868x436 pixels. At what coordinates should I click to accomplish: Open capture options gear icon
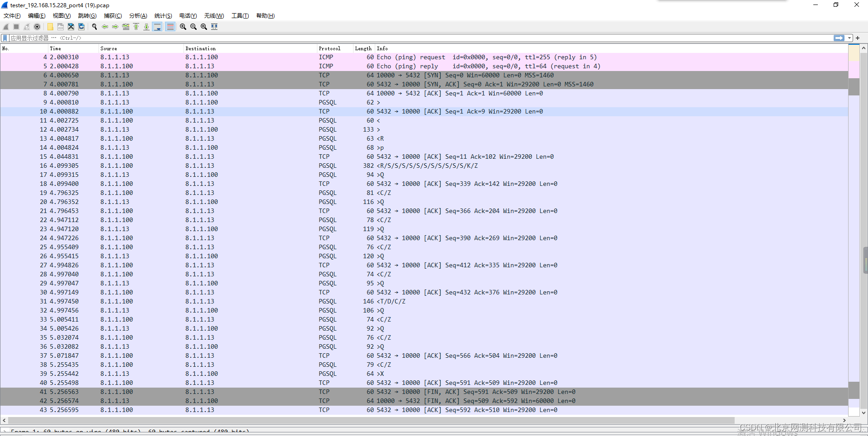(37, 27)
